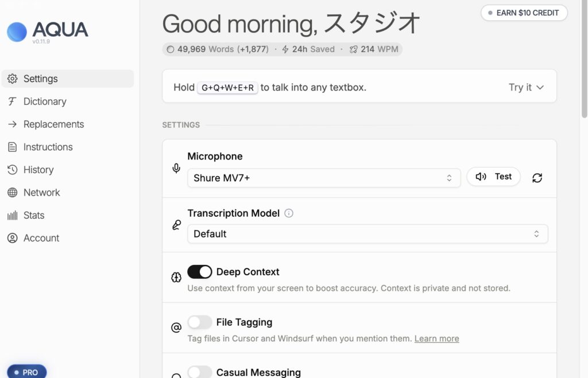This screenshot has width=588, height=378.
Task: Click the Earn $10 Credit button
Action: [524, 13]
